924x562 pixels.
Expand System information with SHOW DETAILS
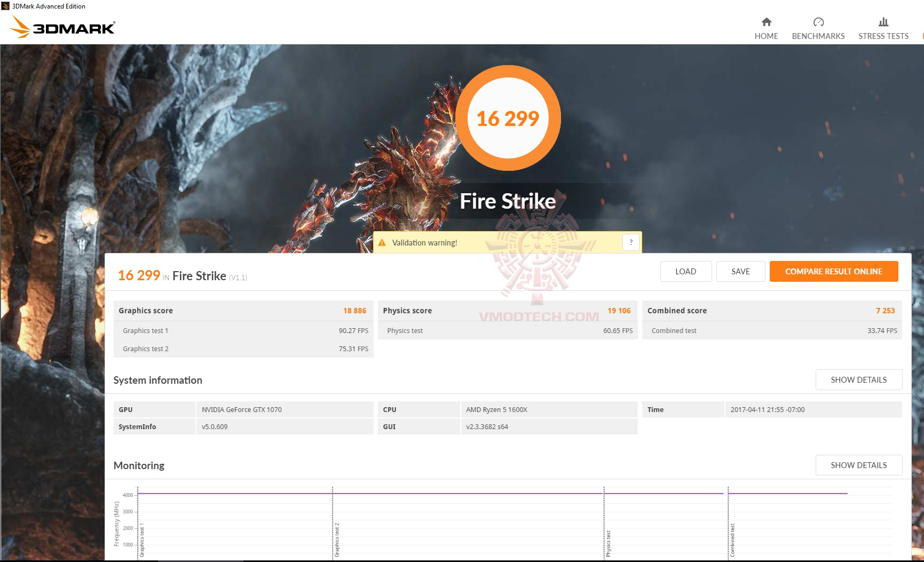[x=858, y=379]
